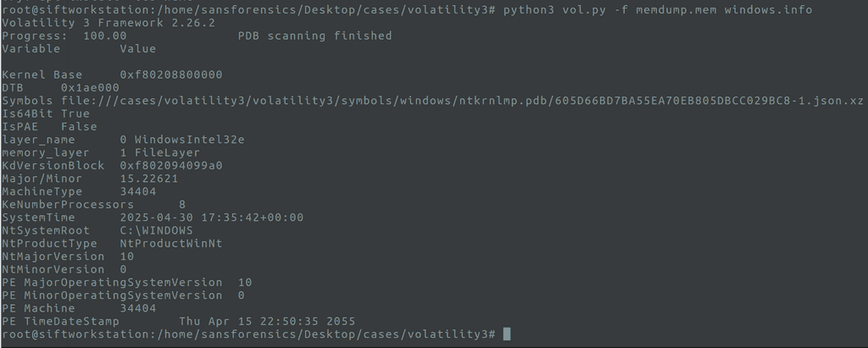
Task: Click the "IsPAE False" line
Action: tap(49, 126)
